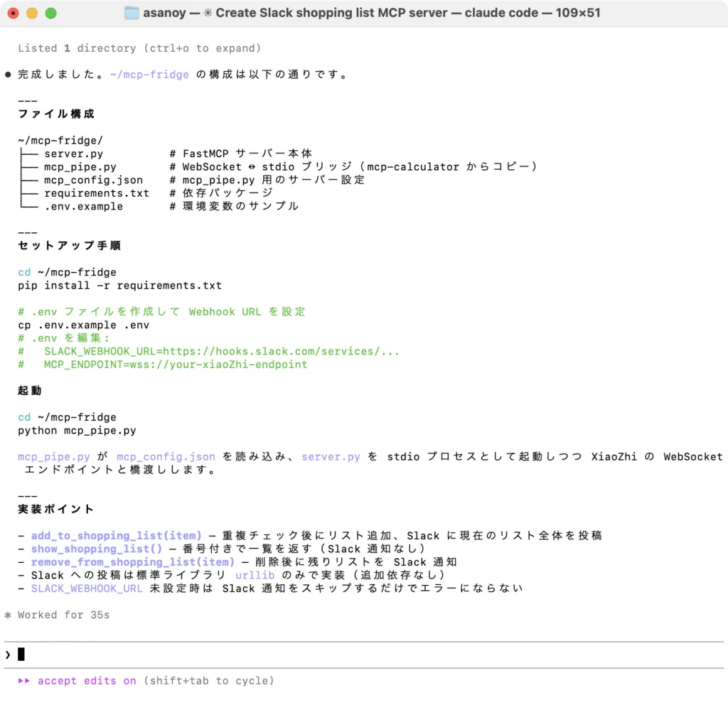Click the folder proxy icon in title bar
728x705 pixels.
(x=132, y=13)
